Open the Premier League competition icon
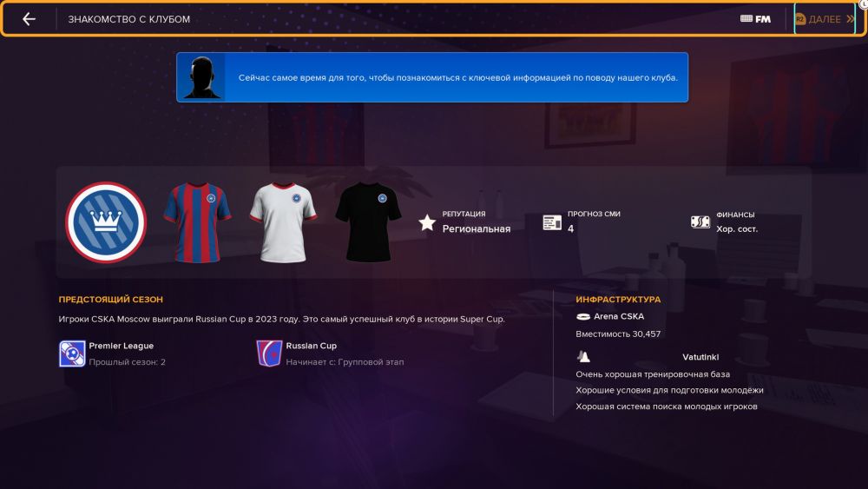 tap(72, 354)
